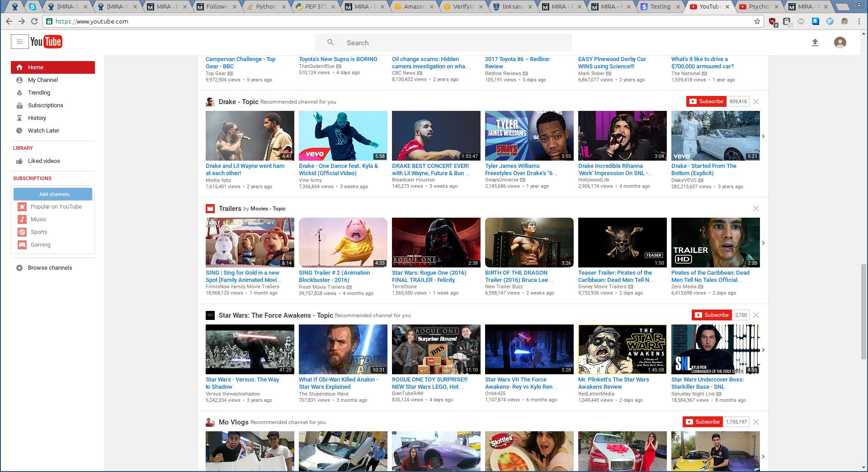
Task: Open the Sports channel icon
Action: 22,232
